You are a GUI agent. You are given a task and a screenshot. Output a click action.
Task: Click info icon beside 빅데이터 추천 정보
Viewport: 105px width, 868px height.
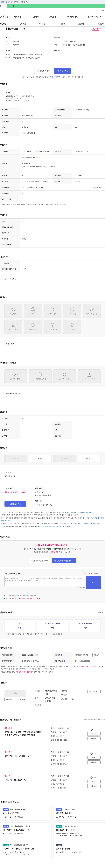click(18, 802)
